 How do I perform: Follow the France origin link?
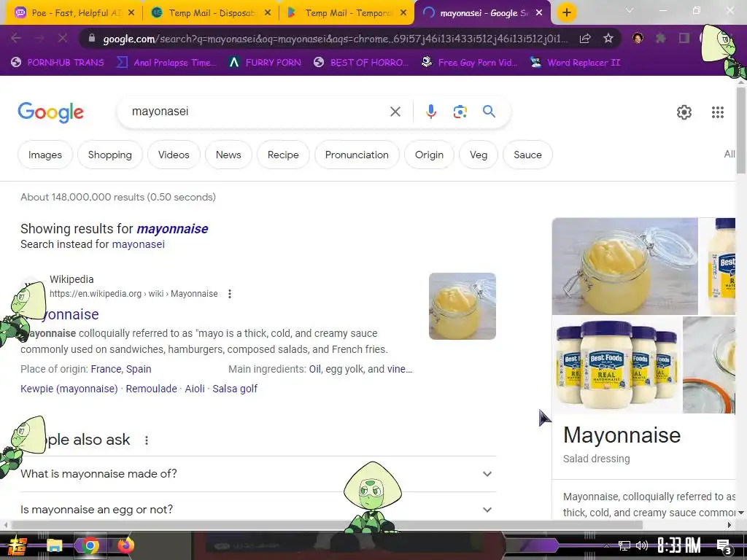[x=107, y=369]
